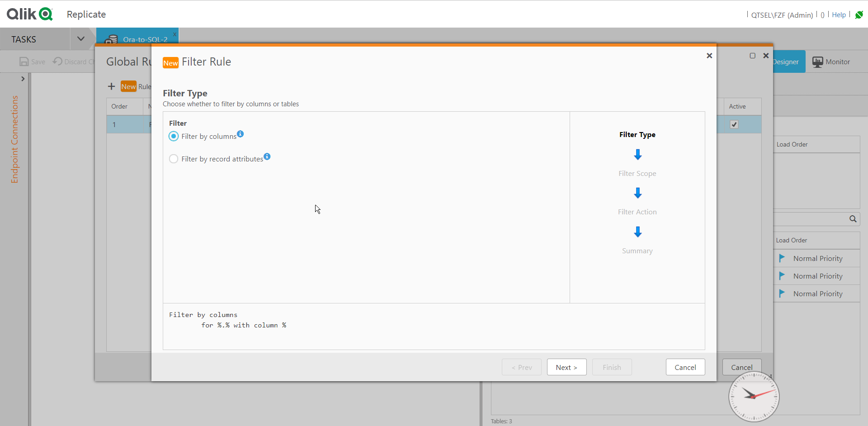Open info icon next to Filter by record attributes

coord(267,156)
